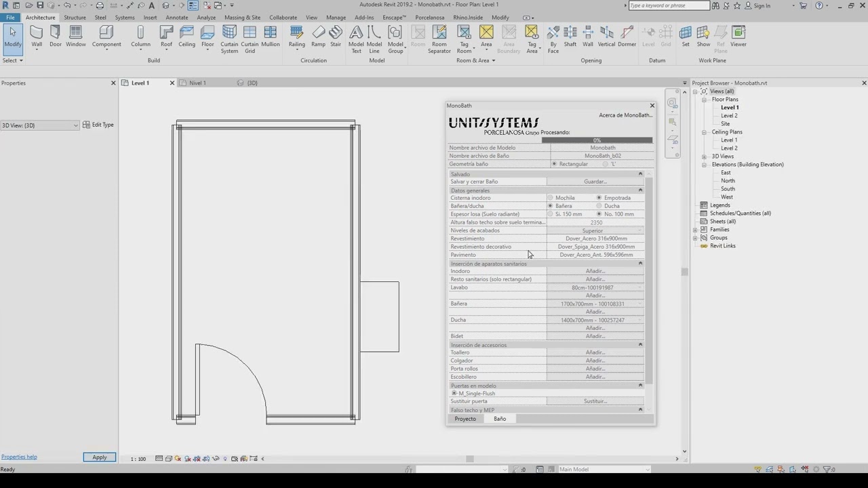Choose No. 100 mm slab thickness

(599, 214)
